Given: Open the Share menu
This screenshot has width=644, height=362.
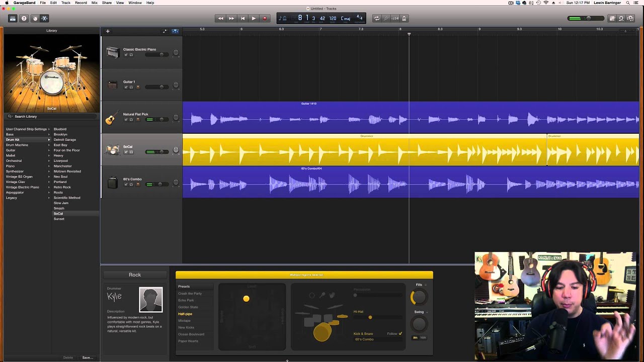Looking at the screenshot, I should 107,3.
